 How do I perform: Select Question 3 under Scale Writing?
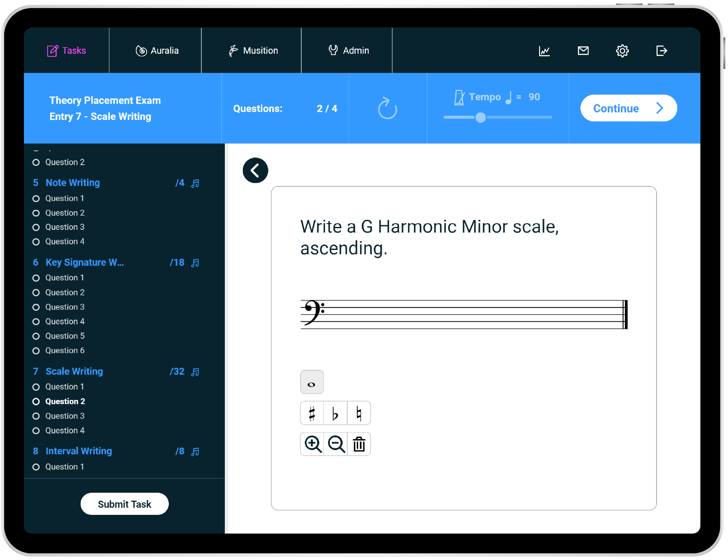tap(65, 416)
